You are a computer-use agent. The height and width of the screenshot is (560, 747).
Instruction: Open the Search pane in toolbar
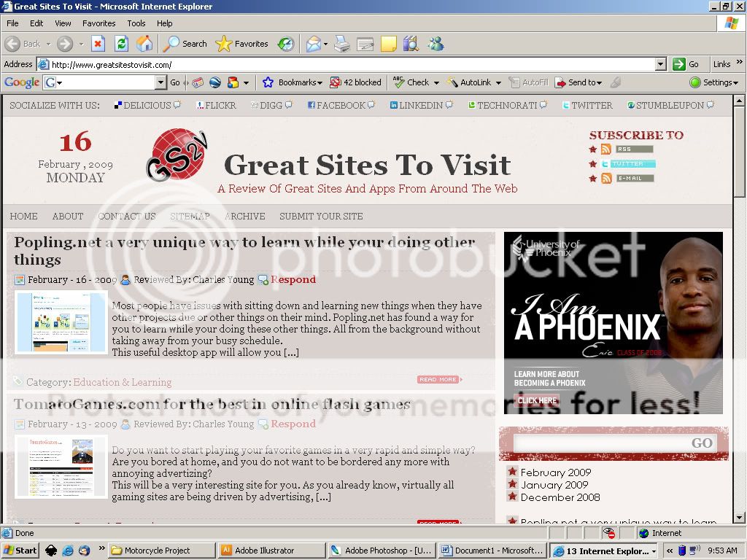point(185,44)
